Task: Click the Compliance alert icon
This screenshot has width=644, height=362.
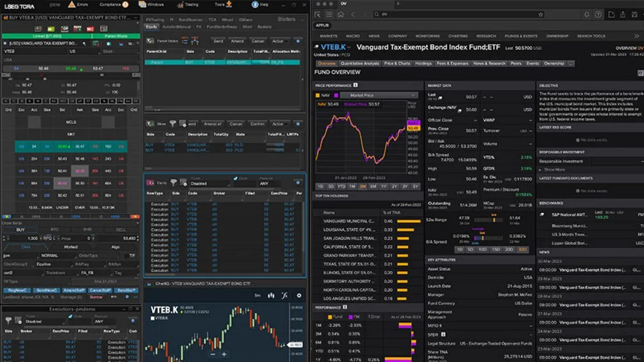Action: (125, 5)
